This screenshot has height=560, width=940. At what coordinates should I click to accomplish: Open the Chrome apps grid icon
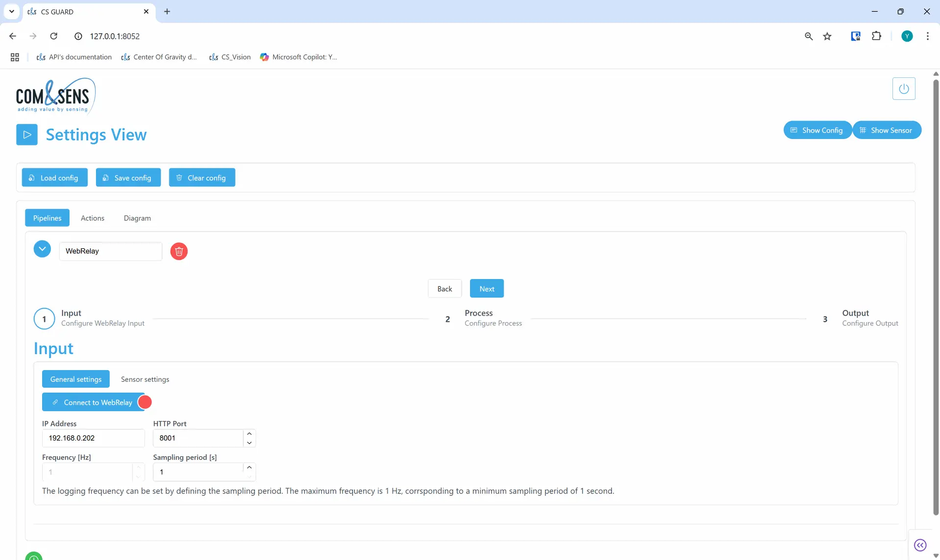point(15,57)
